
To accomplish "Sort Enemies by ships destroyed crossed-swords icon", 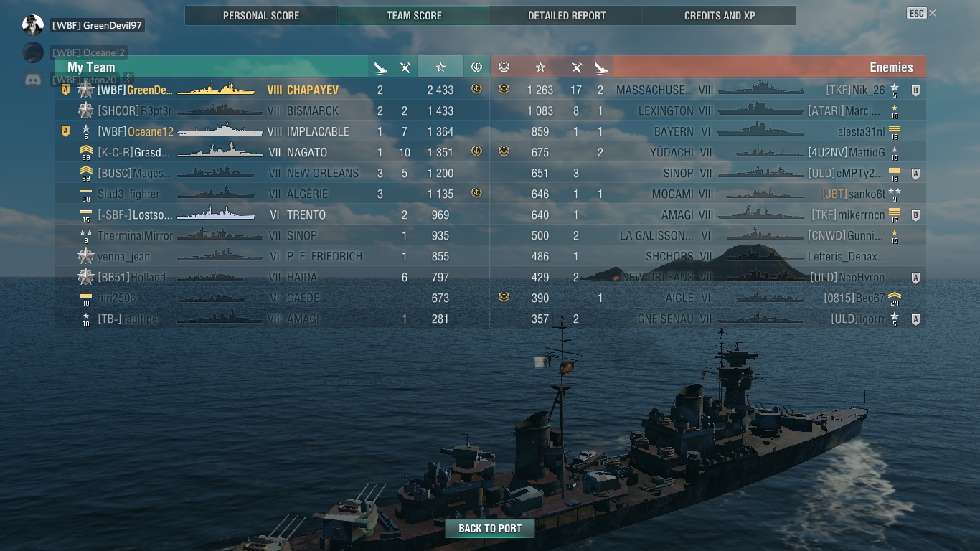I will click(x=576, y=67).
